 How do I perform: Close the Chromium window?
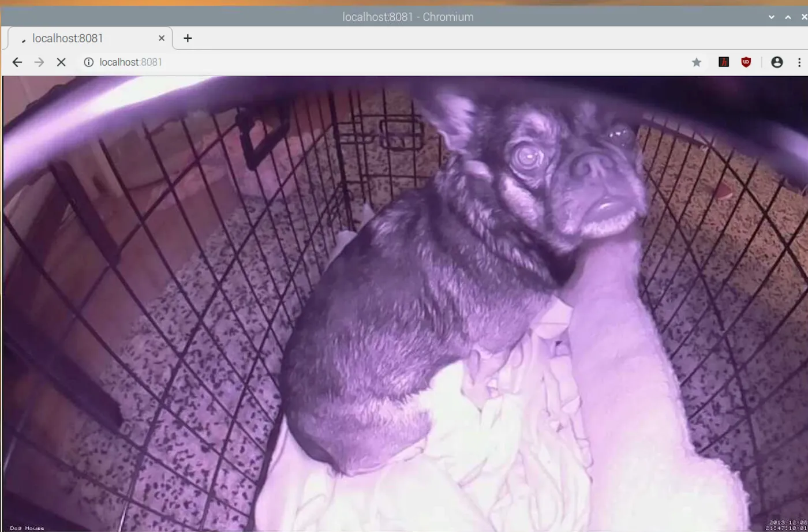(804, 17)
